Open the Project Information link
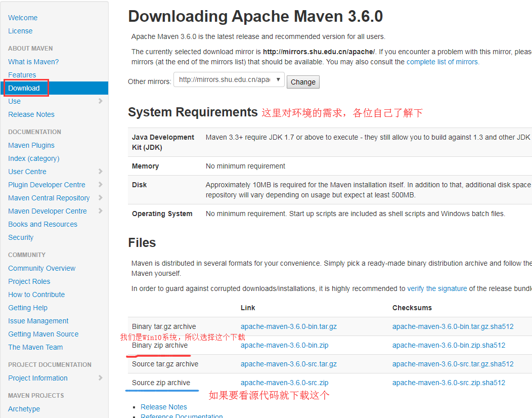This screenshot has width=532, height=418. point(37,378)
